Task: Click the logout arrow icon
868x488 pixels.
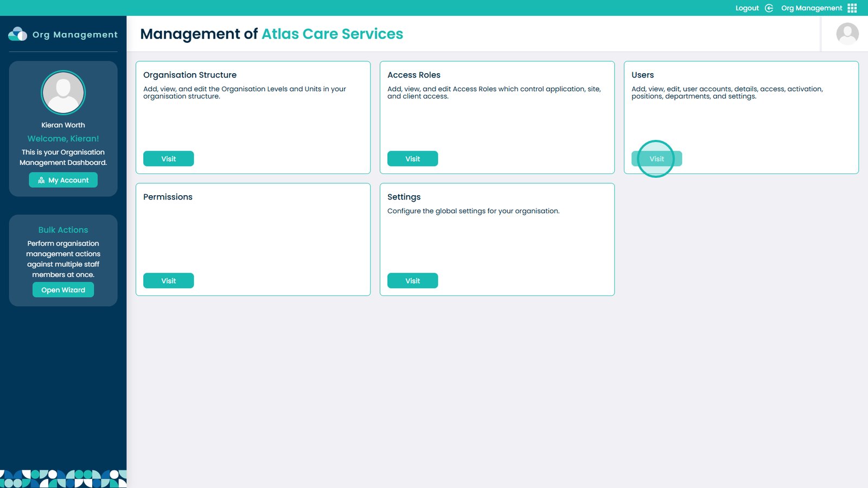Action: pyautogui.click(x=769, y=8)
